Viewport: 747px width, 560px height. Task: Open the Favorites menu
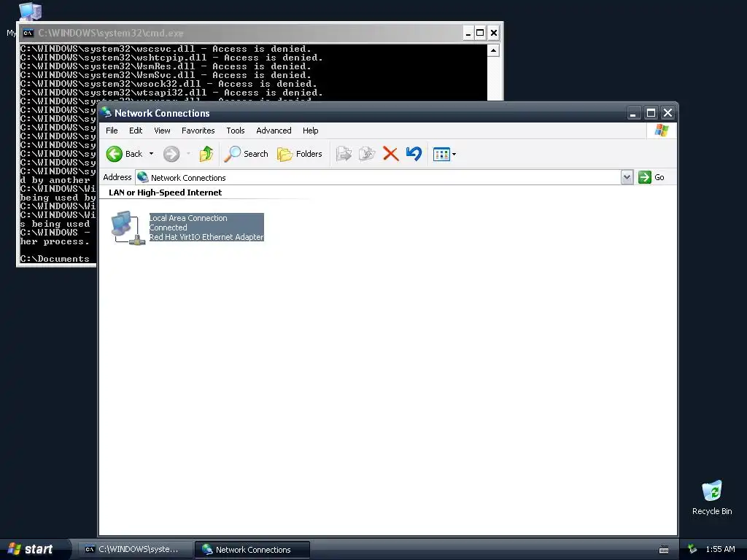tap(198, 131)
